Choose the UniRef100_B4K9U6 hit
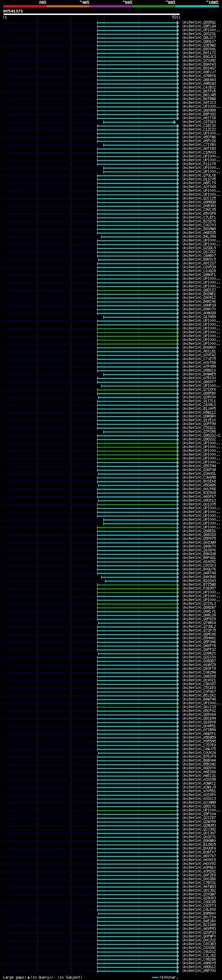 (x=199, y=577)
